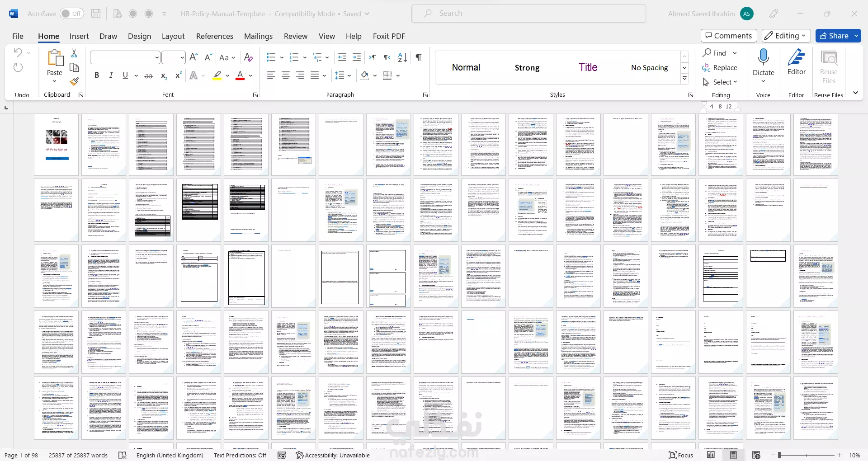Click the zoom slider in status bar
Image resolution: width=868 pixels, height=461 pixels.
pos(807,455)
